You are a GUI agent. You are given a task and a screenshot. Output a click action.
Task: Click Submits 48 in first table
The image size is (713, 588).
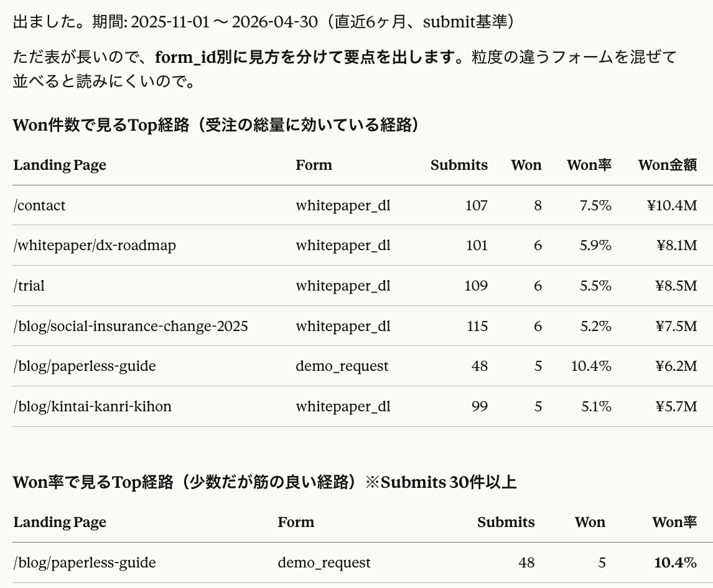coord(479,366)
